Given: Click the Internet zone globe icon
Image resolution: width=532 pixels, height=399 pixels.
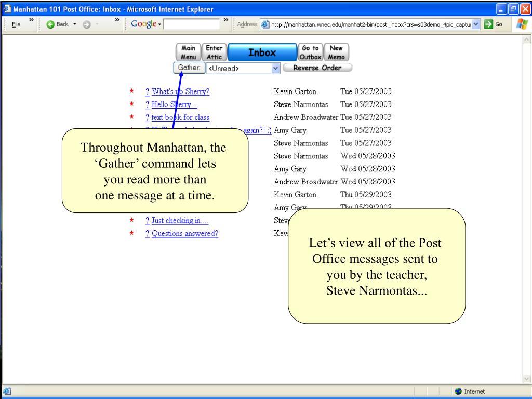Looking at the screenshot, I should point(458,392).
